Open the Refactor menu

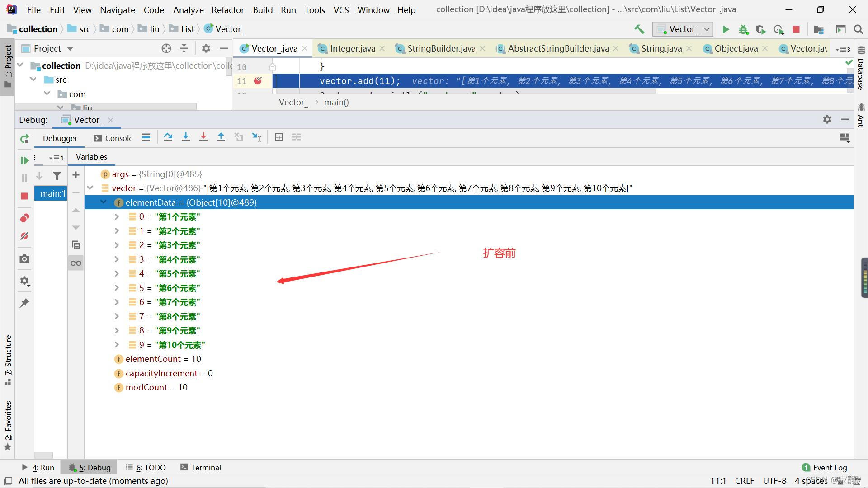[227, 9]
